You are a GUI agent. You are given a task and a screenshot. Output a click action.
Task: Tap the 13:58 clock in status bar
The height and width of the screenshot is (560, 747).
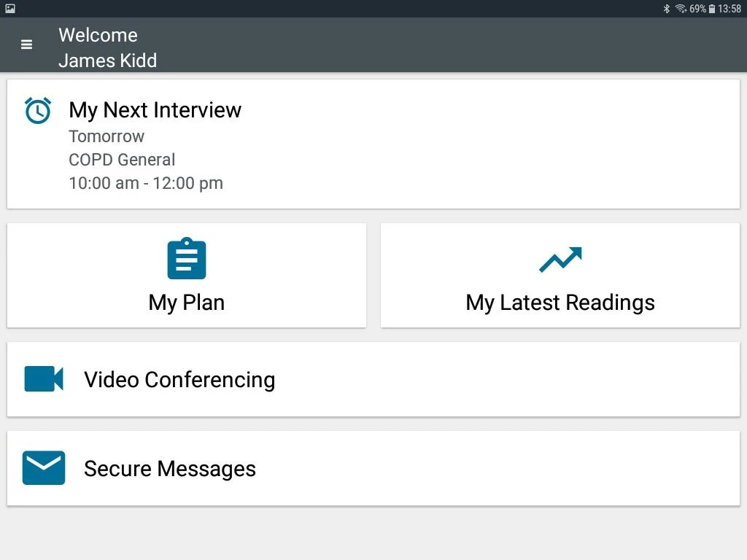729,9
